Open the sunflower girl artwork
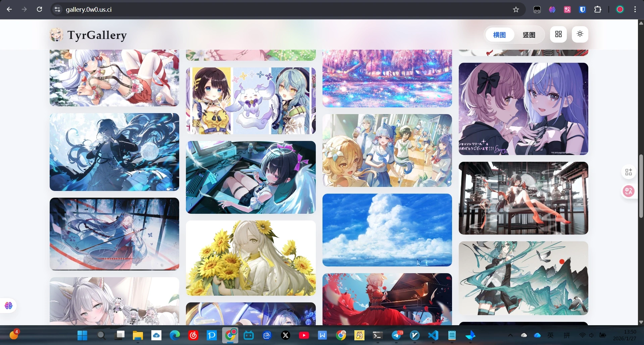 [251, 258]
